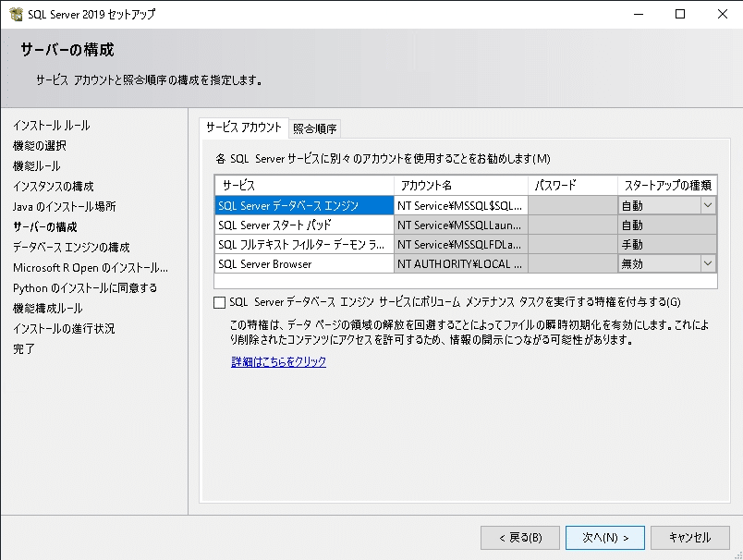Click startup type 自動 for SQL Server スタート パッド
The image size is (743, 560).
[667, 225]
